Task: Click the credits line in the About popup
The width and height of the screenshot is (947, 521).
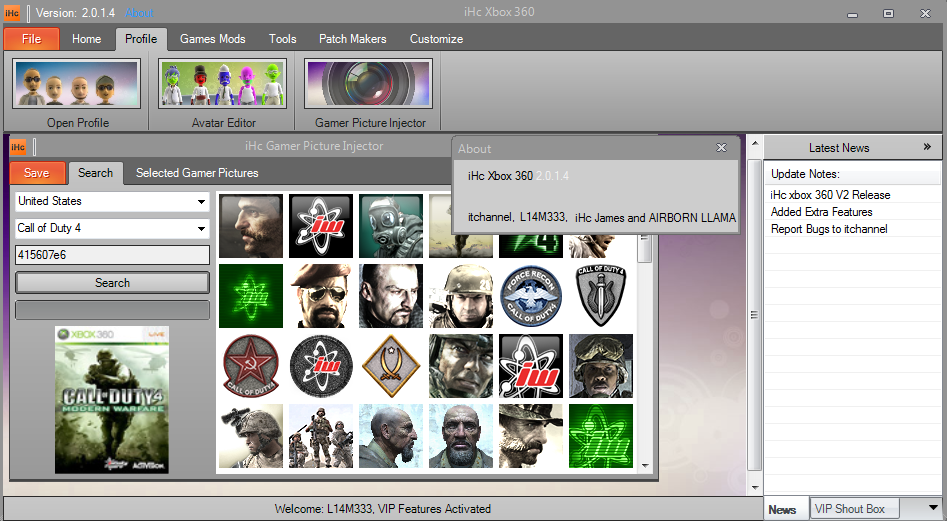Action: pos(602,217)
